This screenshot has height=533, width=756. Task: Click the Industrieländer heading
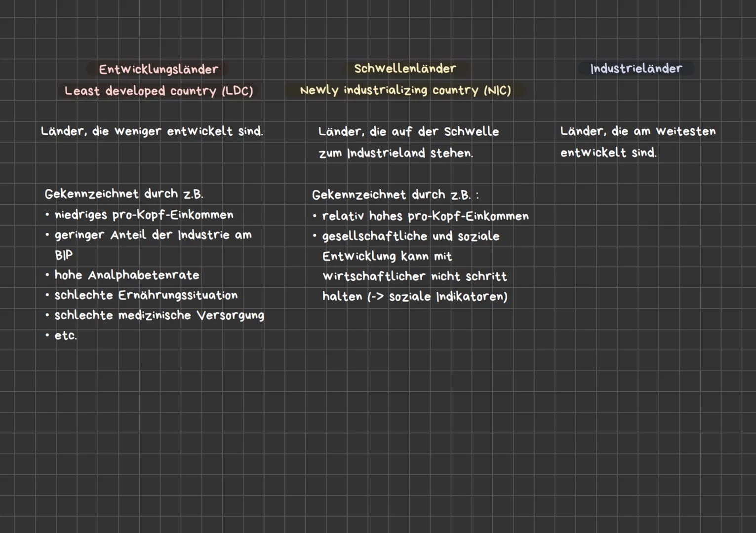click(x=636, y=68)
